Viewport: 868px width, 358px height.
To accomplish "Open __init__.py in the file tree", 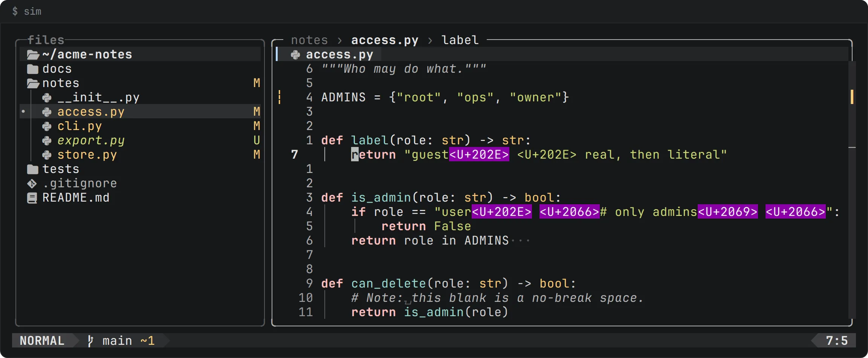I will tap(98, 98).
